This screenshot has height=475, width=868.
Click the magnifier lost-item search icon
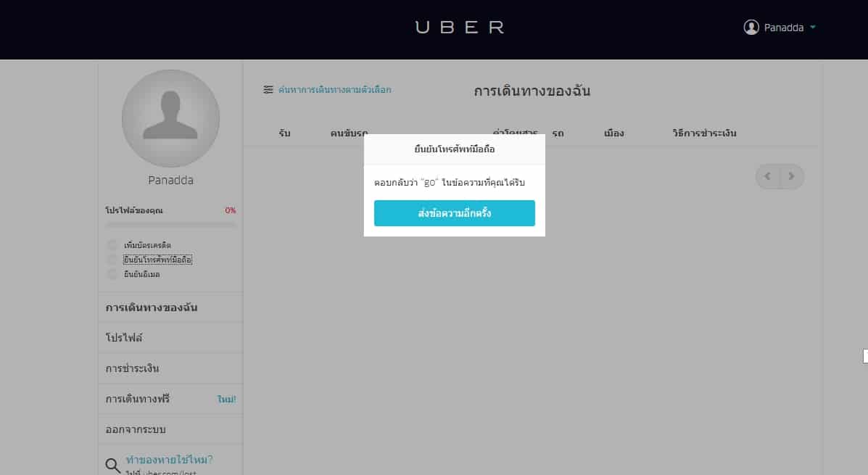click(x=113, y=466)
